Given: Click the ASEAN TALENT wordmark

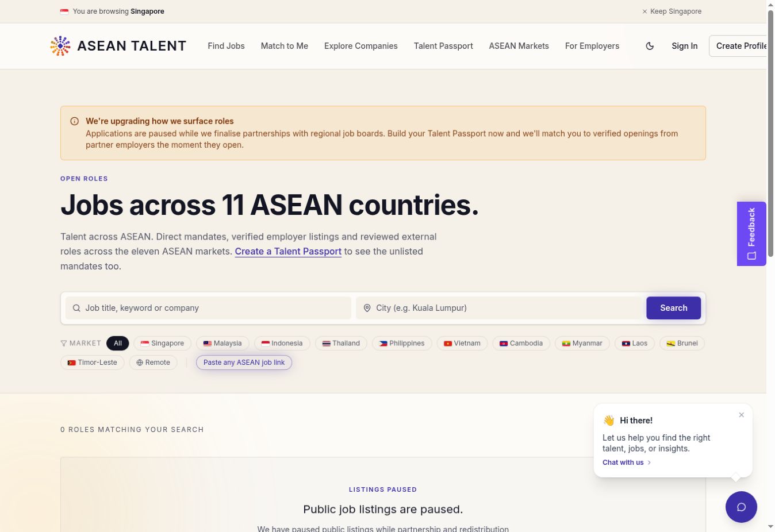Looking at the screenshot, I should coord(132,46).
